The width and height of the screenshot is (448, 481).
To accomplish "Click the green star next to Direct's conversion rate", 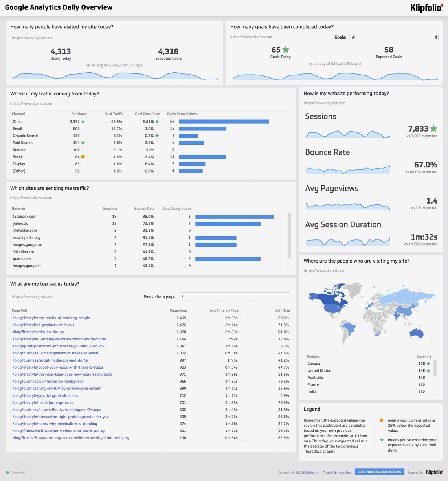I will coord(157,122).
